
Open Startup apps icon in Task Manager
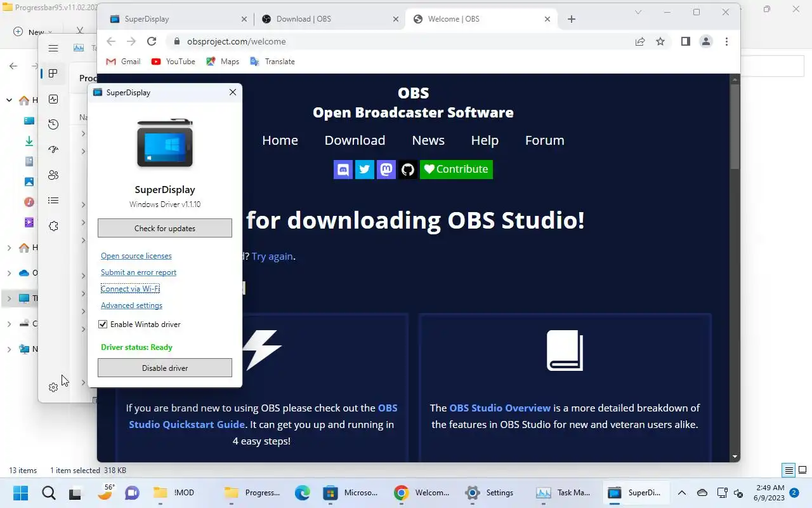click(53, 150)
